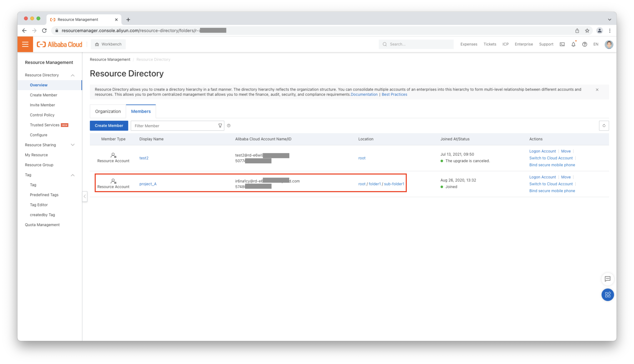The image size is (634, 364).
Task: Collapse the Tag sidebar section
Action: [x=73, y=175]
